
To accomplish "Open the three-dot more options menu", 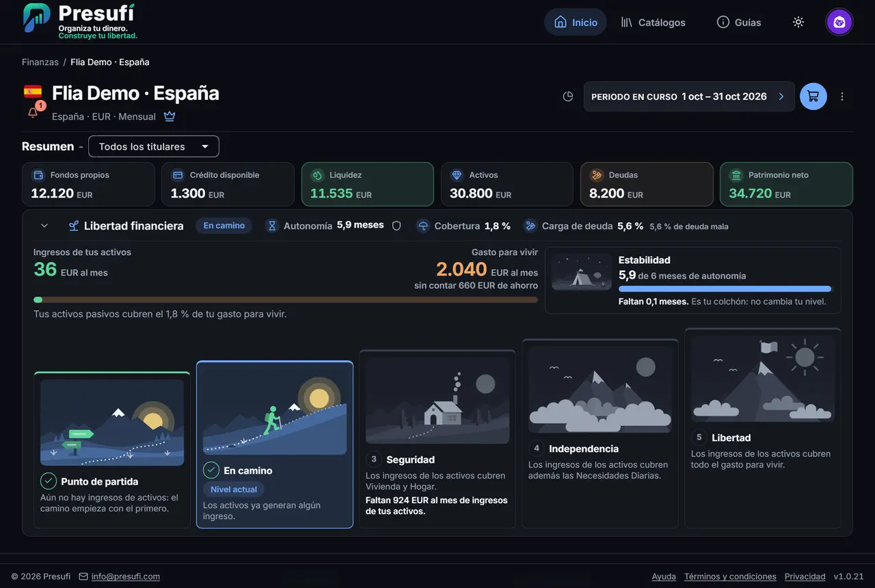I will pos(842,96).
